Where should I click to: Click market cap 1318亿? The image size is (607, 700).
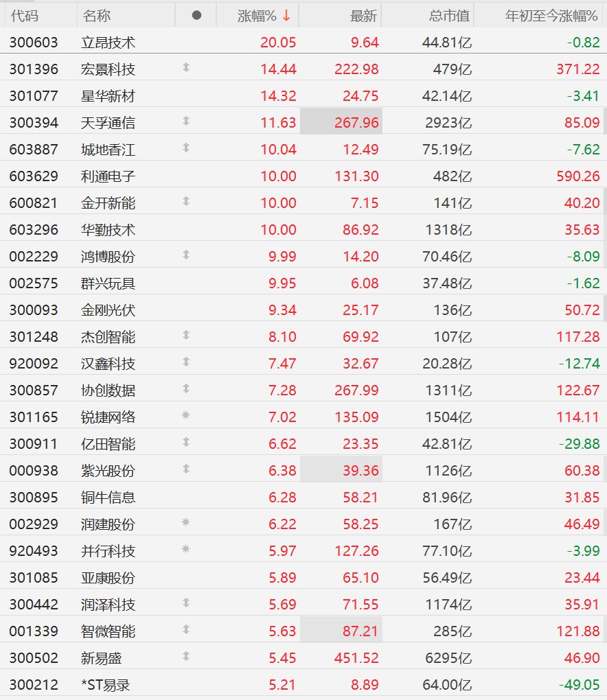448,230
